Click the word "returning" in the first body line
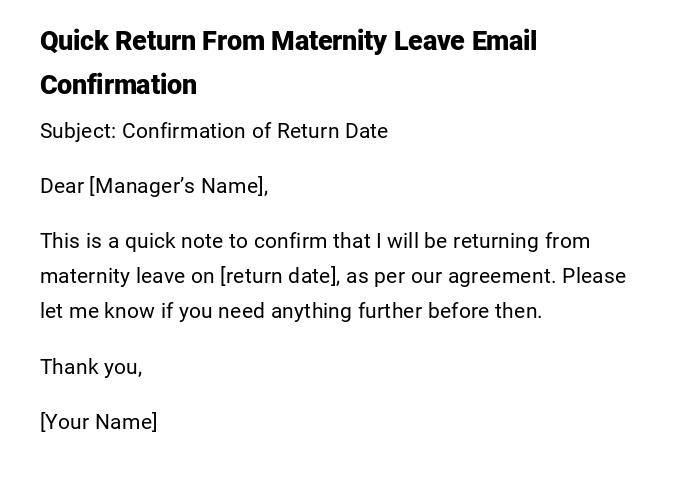This screenshot has height=484, width=700. coord(493,241)
